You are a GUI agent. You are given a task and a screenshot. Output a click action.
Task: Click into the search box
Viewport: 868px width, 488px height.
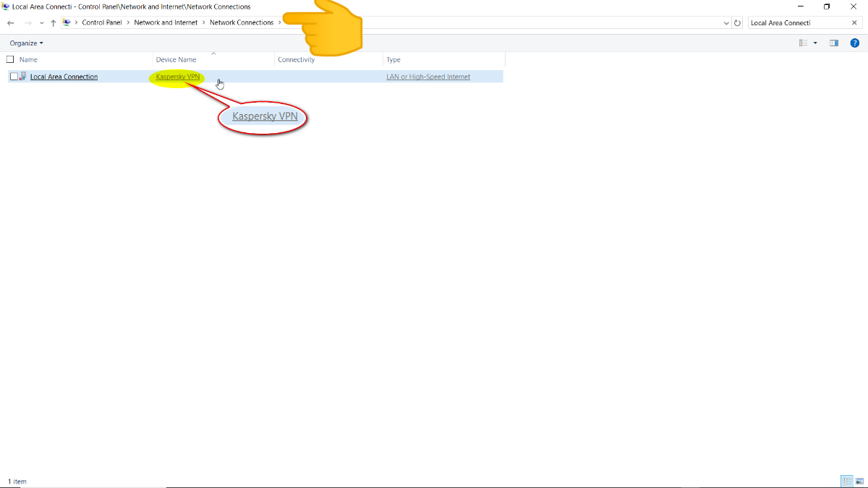tap(797, 22)
